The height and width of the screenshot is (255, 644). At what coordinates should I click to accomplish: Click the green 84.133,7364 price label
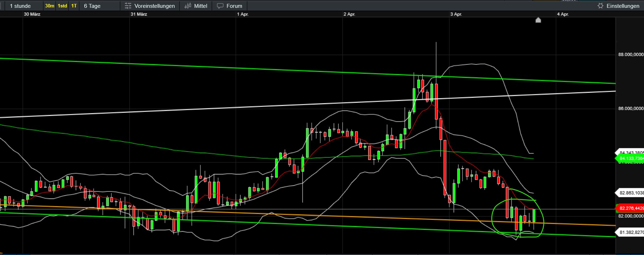[630, 158]
